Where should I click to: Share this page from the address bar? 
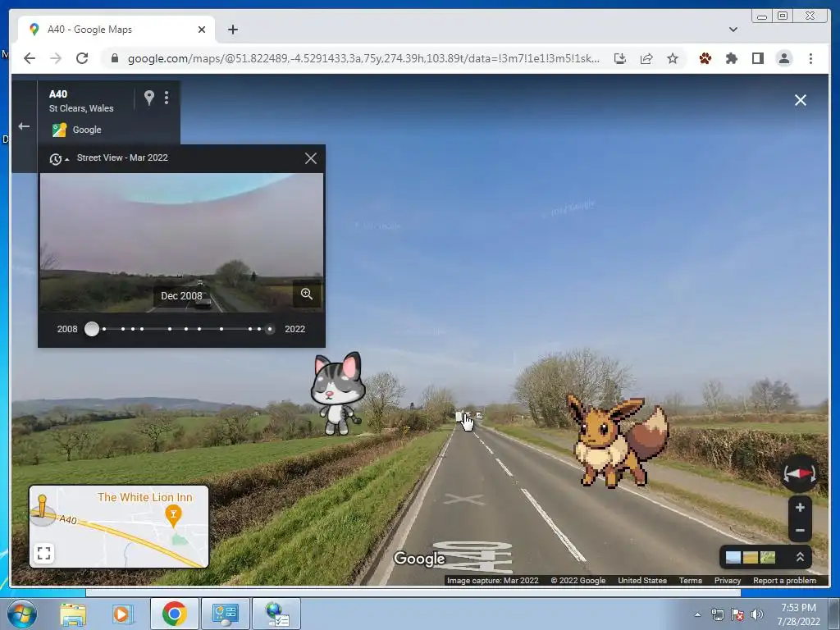646,58
